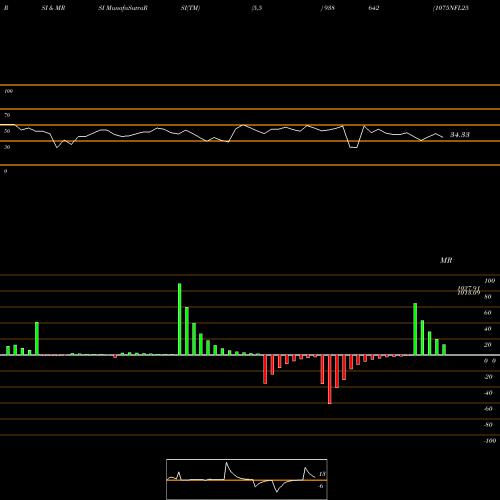Viewport: 500px width, 500px height.
Task: Click the '(5,5' parameter text in header
Action: [257, 8]
